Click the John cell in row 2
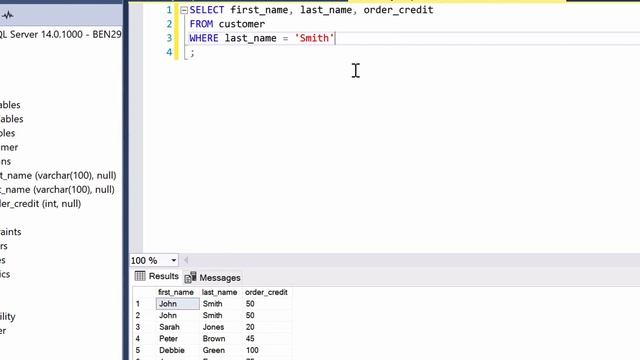This screenshot has height=360, width=640. (178, 316)
